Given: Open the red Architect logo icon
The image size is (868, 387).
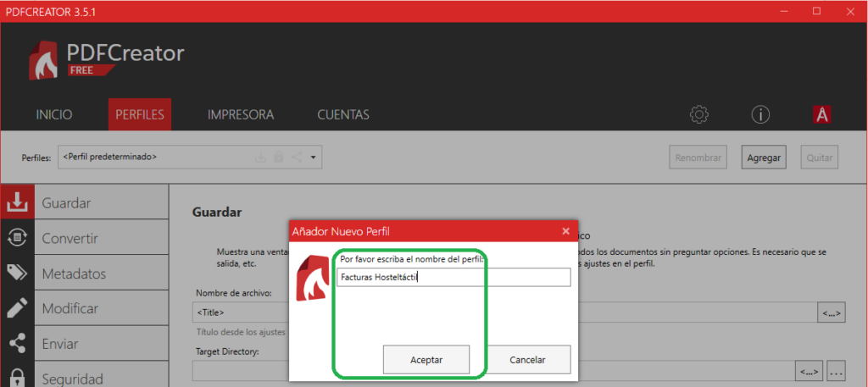Looking at the screenshot, I should [821, 114].
